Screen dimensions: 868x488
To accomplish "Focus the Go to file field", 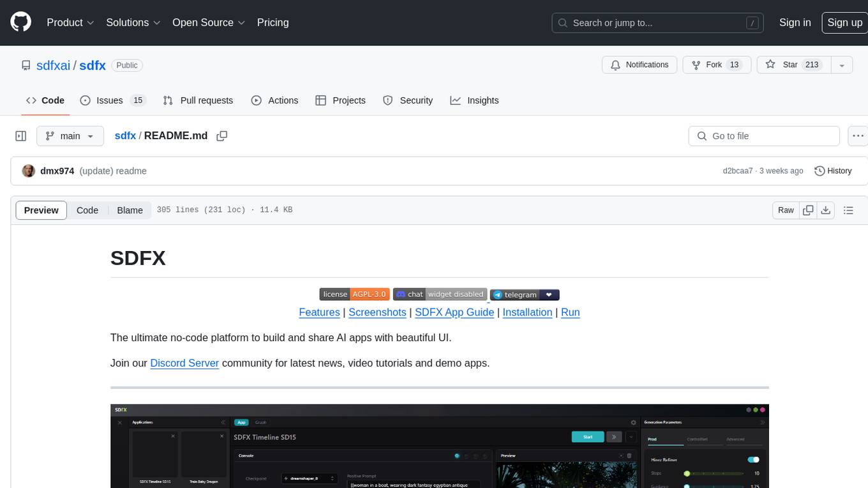I will (x=764, y=136).
